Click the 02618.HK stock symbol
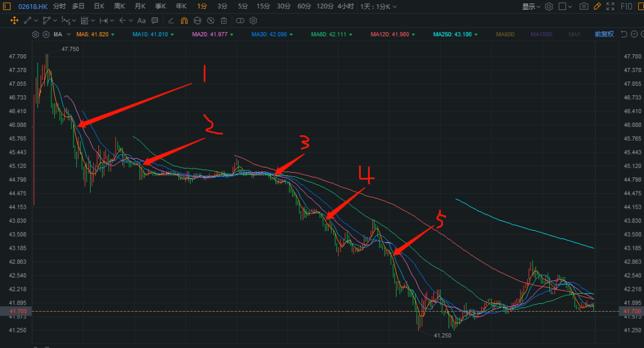The width and height of the screenshot is (644, 348). (x=32, y=6)
